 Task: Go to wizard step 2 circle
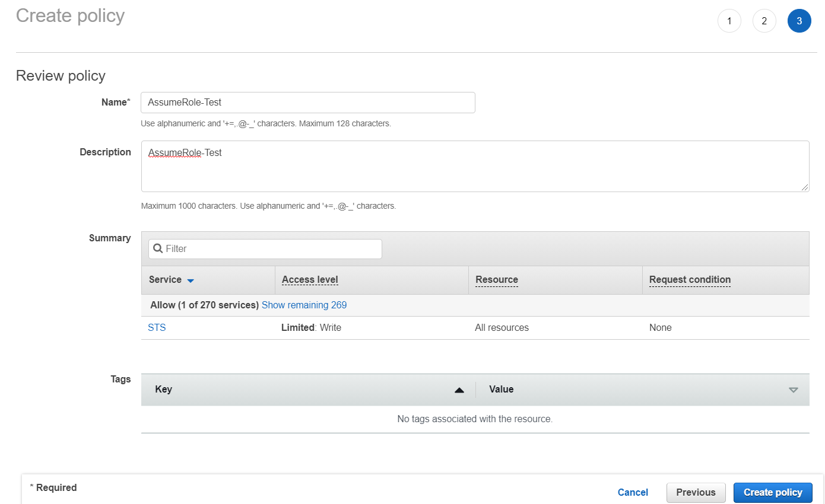[764, 21]
